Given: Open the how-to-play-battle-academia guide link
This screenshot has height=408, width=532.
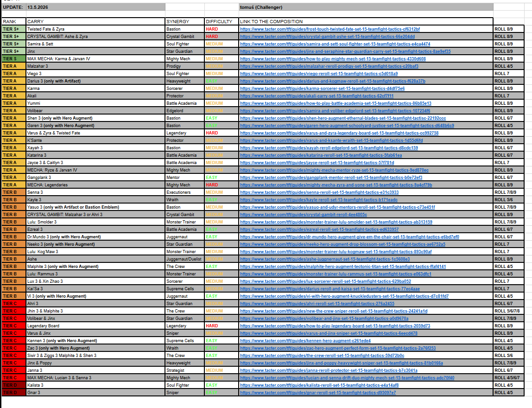Looking at the screenshot, I should coord(336,103).
